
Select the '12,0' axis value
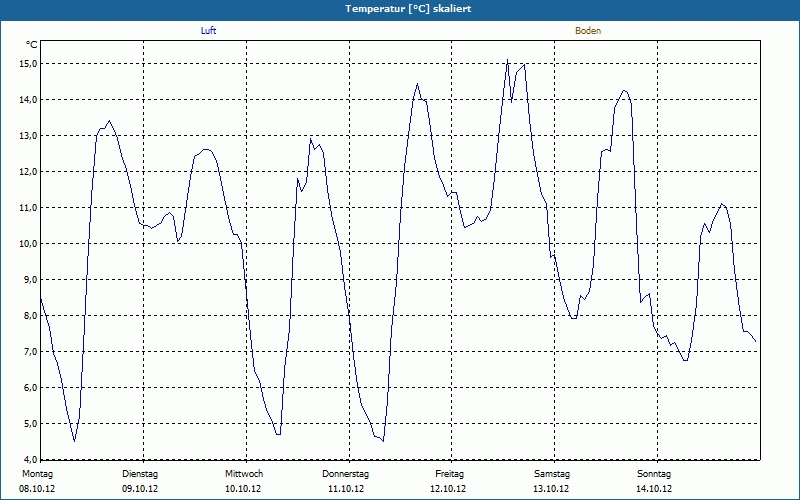29,171
